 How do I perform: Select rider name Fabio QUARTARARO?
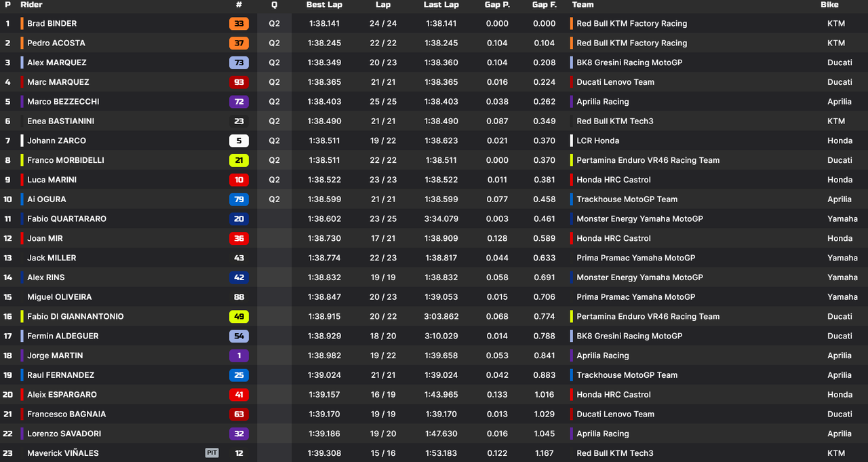pos(66,219)
